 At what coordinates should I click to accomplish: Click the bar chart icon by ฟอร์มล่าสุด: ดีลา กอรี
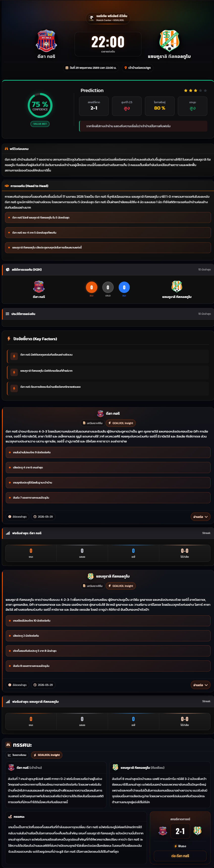(8, 533)
